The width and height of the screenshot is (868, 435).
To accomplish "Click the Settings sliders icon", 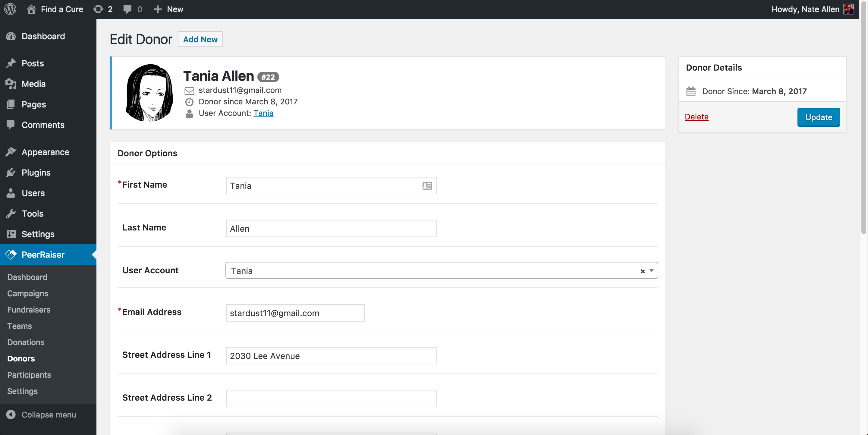I will [11, 234].
